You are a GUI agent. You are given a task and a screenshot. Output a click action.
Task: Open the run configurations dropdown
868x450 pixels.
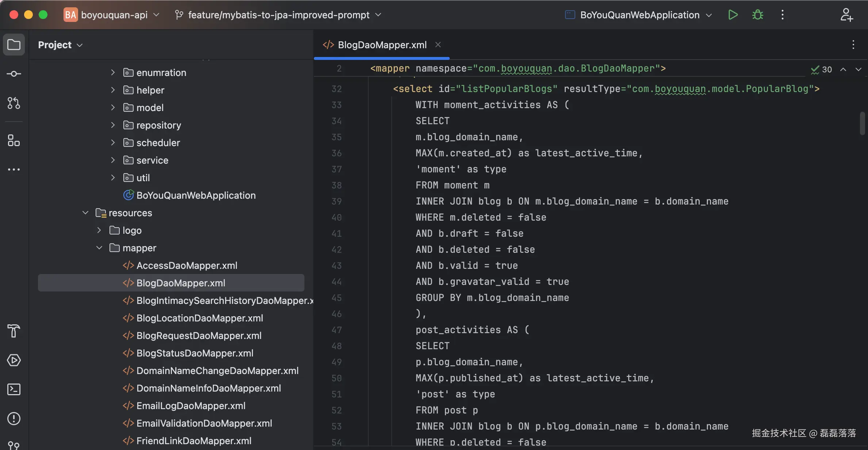[709, 15]
